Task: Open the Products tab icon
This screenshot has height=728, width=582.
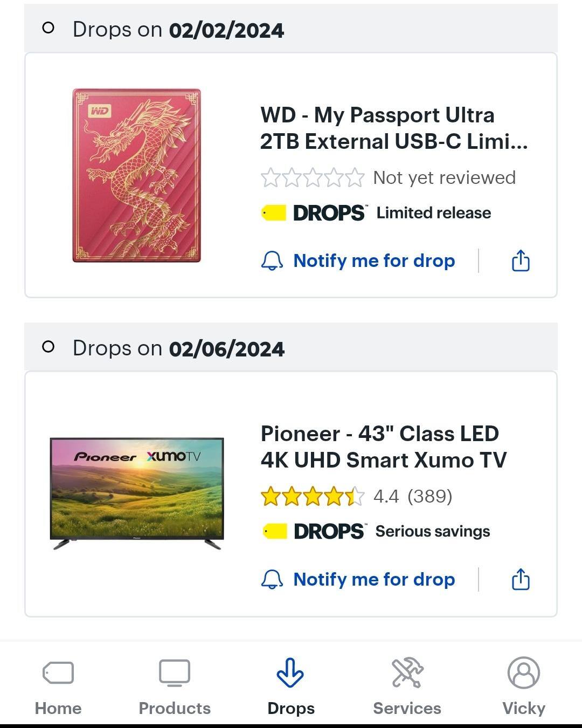Action: (175, 673)
